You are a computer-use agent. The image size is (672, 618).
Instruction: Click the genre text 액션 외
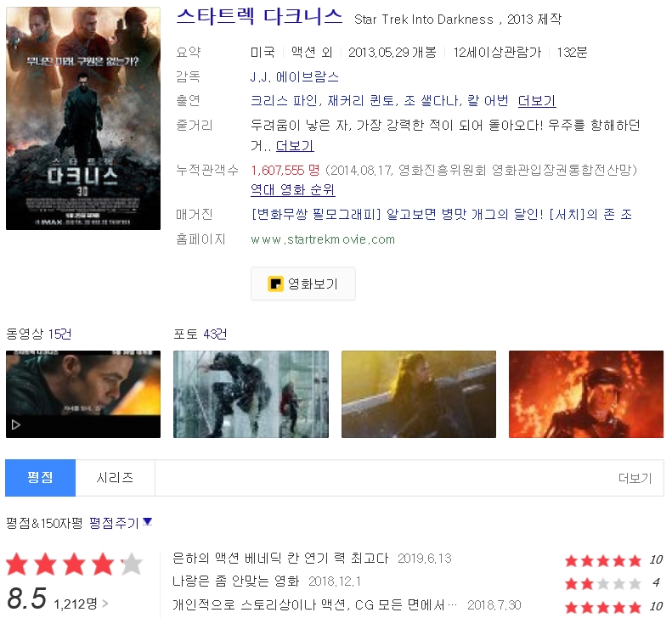312,53
